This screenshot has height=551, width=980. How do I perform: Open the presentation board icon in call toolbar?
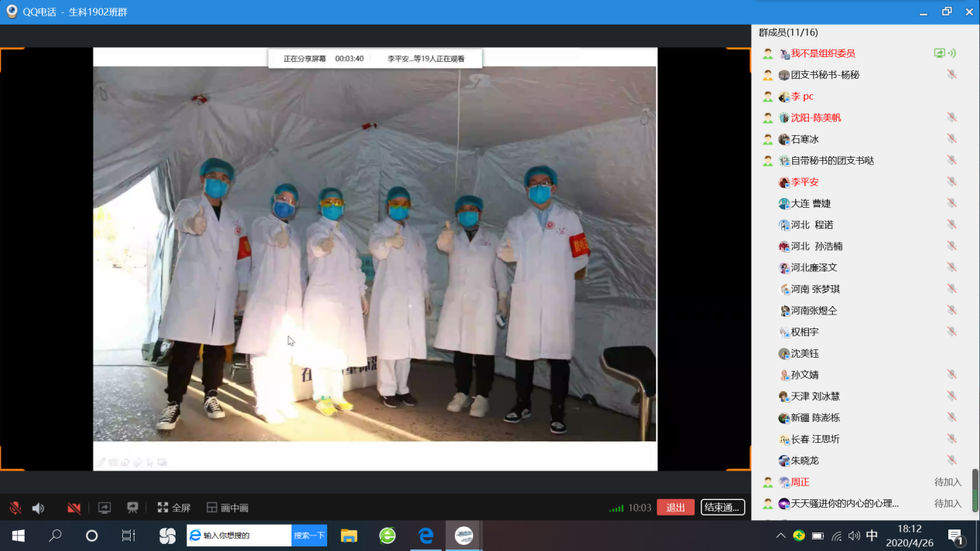pos(132,508)
